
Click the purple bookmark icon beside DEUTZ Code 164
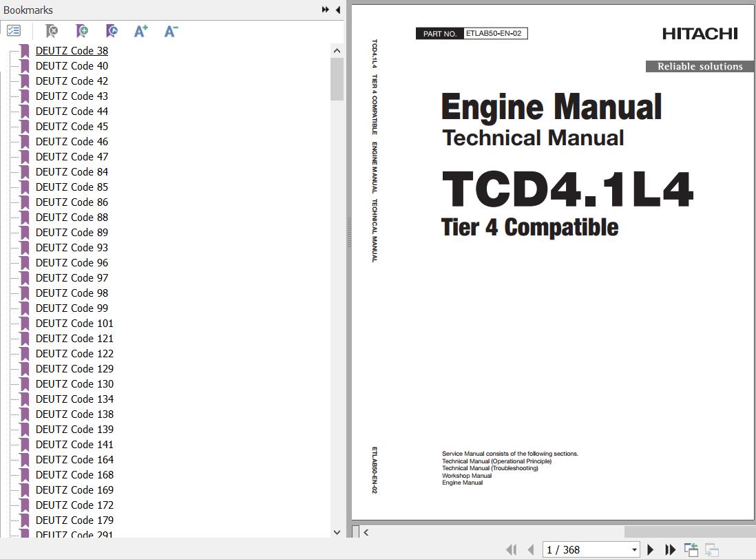[x=25, y=460]
